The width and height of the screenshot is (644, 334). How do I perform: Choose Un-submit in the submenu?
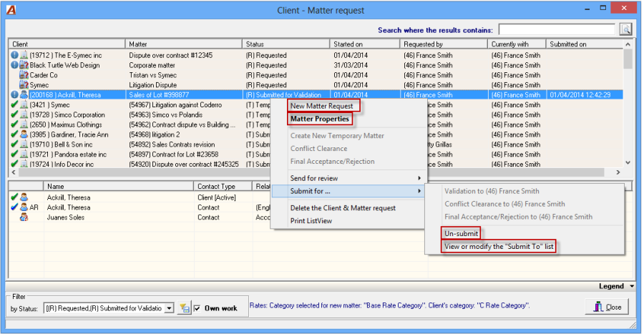pyautogui.click(x=461, y=233)
